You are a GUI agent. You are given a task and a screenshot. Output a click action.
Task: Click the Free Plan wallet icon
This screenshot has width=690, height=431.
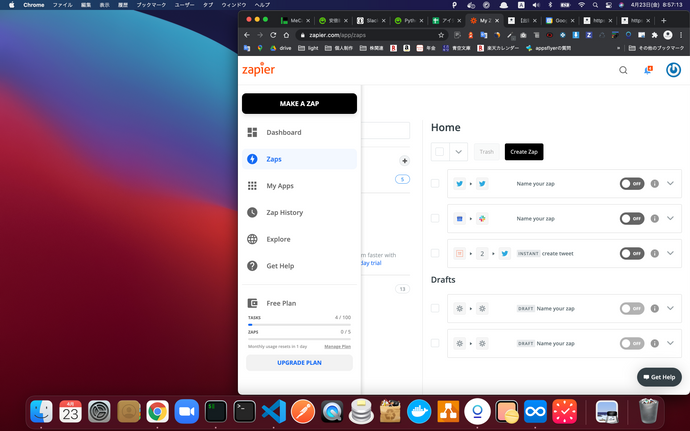(252, 303)
